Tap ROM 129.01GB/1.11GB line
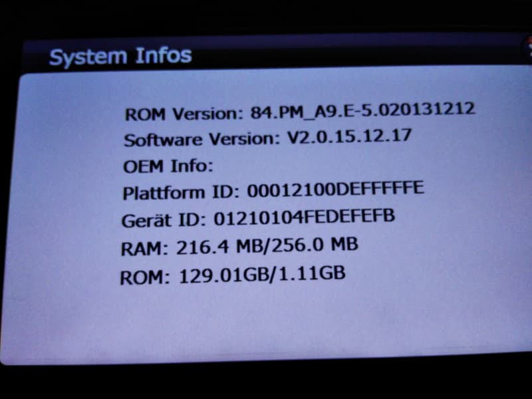Screen dimensions: 532x399 (x=233, y=275)
